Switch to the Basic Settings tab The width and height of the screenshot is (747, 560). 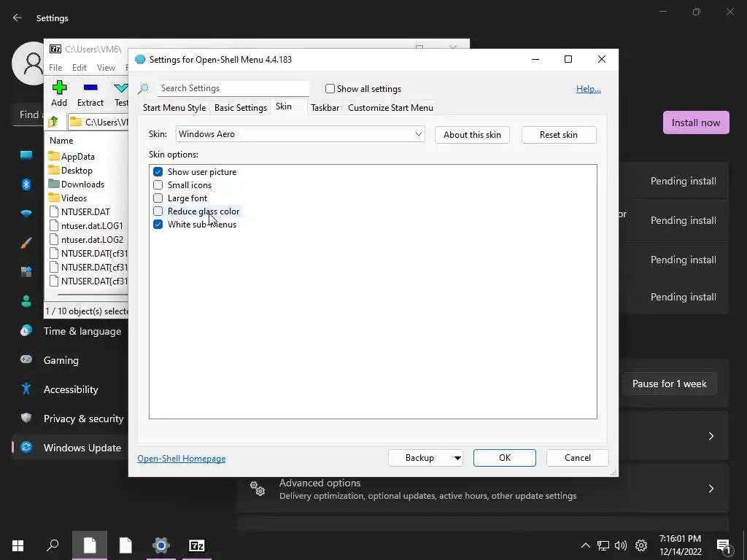[241, 108]
